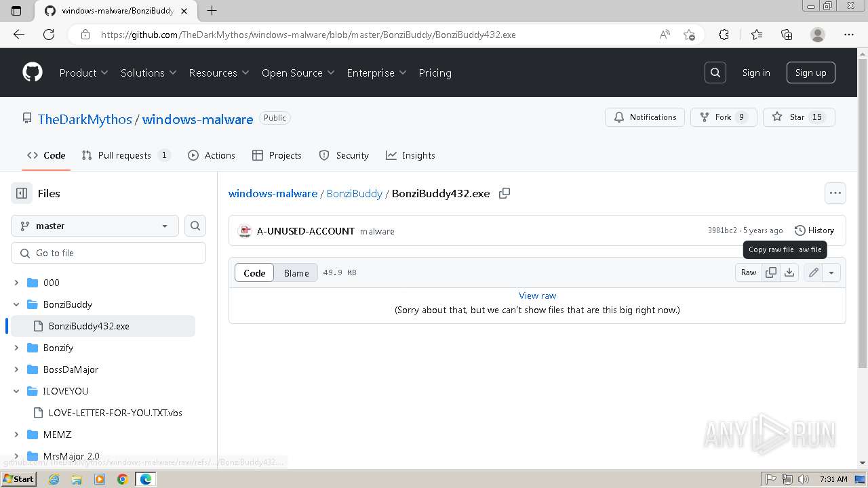This screenshot has width=868, height=488.
Task: Expand the Open Source menu
Action: [x=298, y=73]
